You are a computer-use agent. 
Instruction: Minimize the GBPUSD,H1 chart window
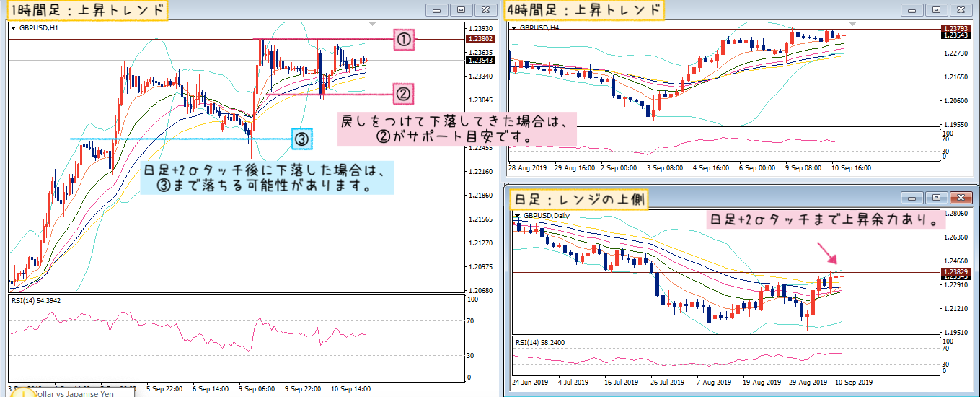(x=436, y=10)
